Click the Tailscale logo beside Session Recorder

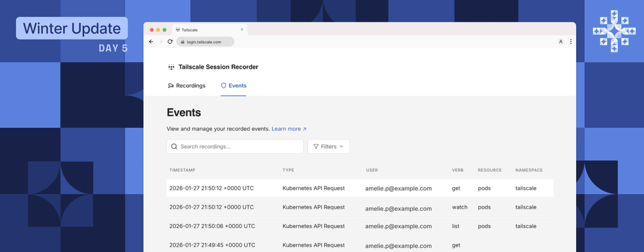coord(171,67)
